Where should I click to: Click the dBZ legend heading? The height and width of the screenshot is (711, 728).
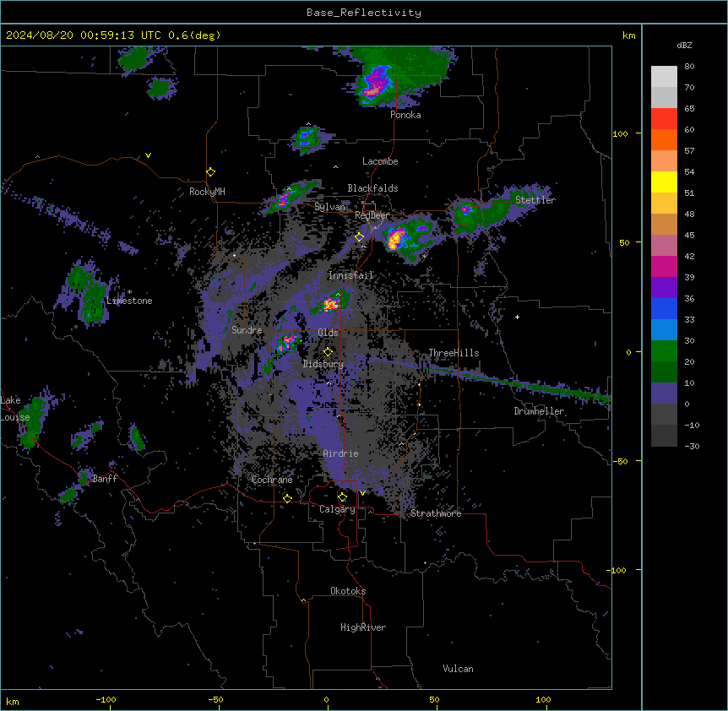684,45
